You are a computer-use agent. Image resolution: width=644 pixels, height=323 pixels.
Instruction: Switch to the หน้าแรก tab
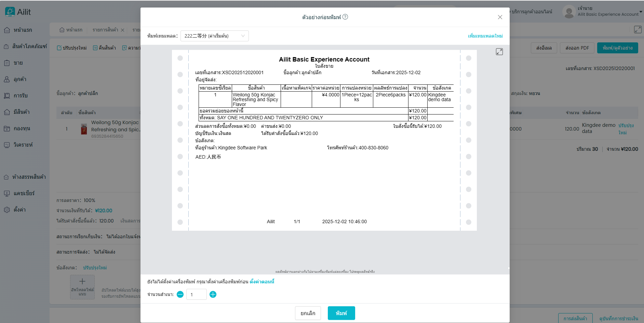[71, 30]
